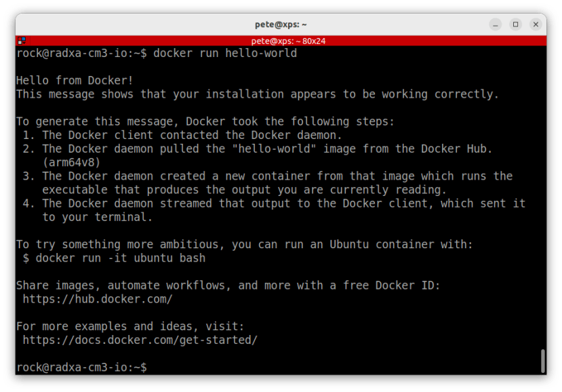Viewport: 562px width, 392px height.
Task: Open the https://docs.docker.com/get-started/ link
Action: (139, 340)
